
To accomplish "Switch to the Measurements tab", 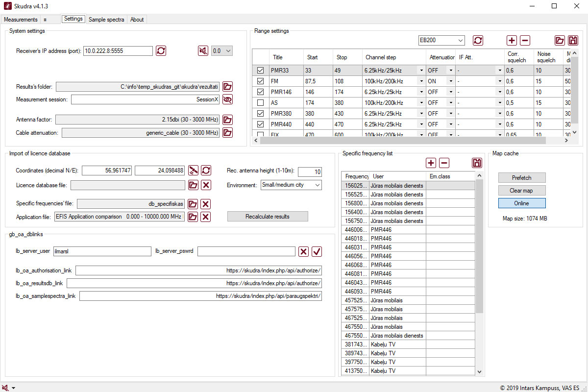I will coord(21,20).
